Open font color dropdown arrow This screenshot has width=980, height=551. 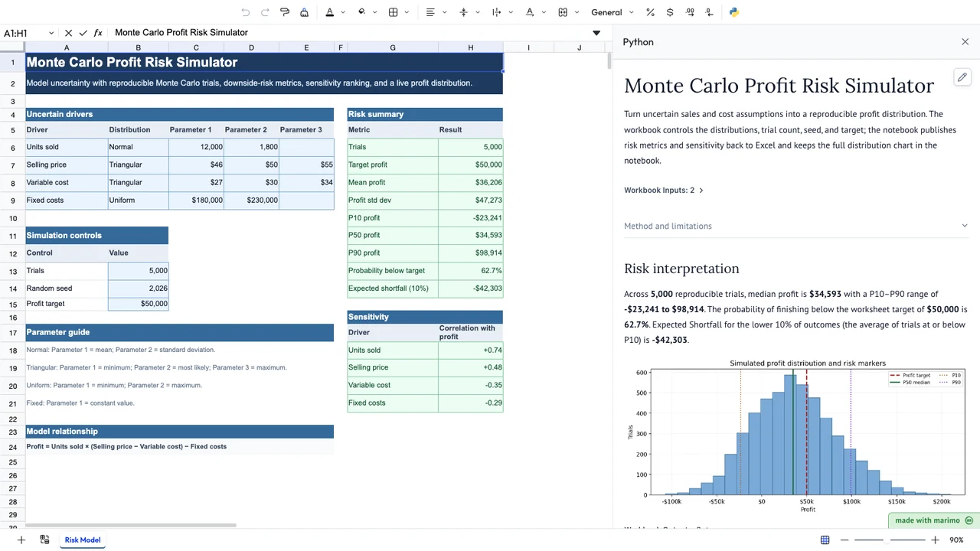click(342, 12)
